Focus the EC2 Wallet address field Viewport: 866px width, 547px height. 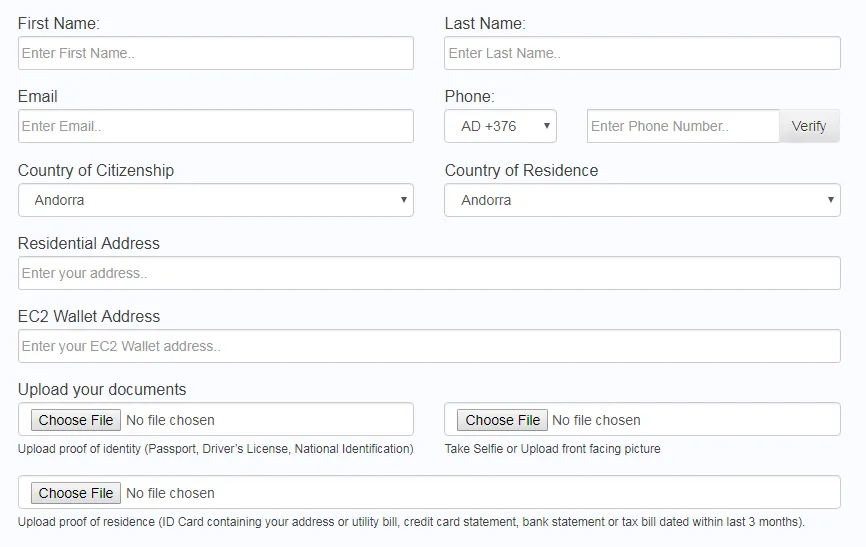click(x=429, y=346)
